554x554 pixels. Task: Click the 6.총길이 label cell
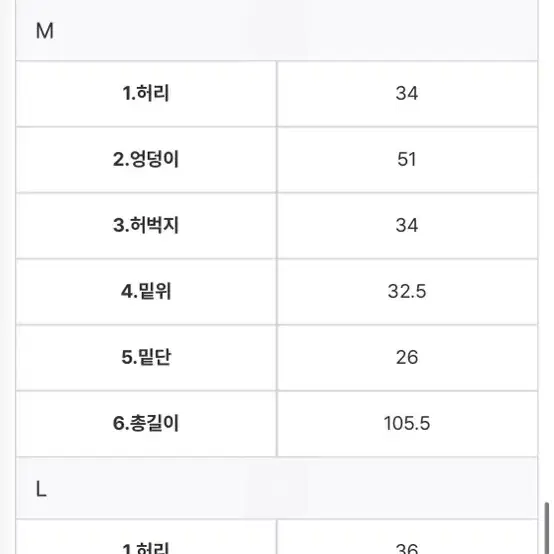(146, 424)
